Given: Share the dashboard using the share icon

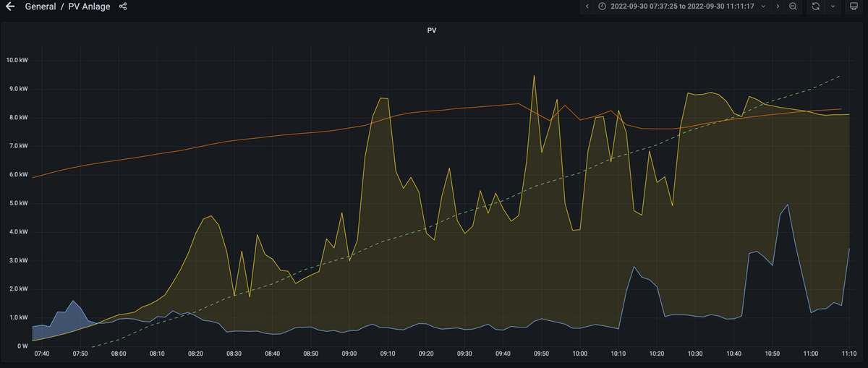Looking at the screenshot, I should coord(123,7).
